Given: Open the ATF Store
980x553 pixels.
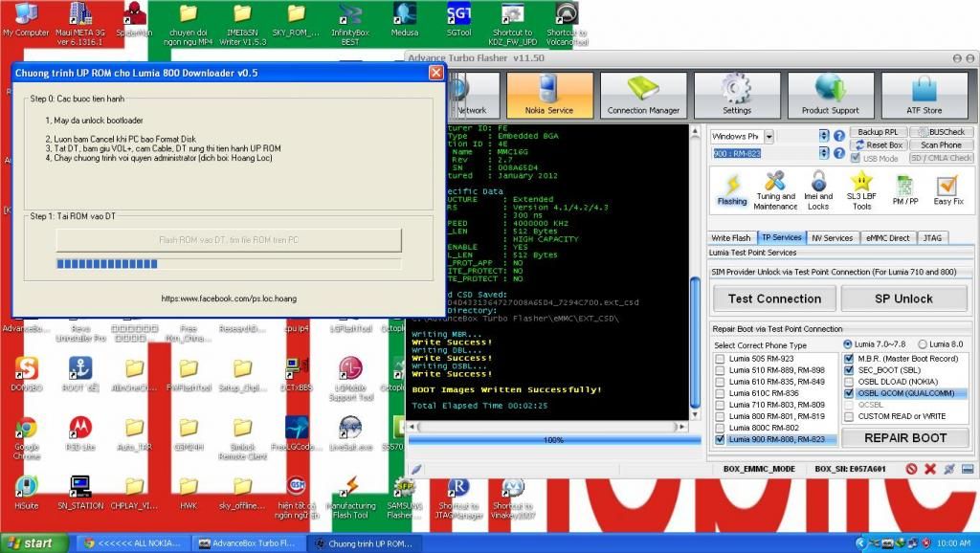Looking at the screenshot, I should tap(924, 95).
